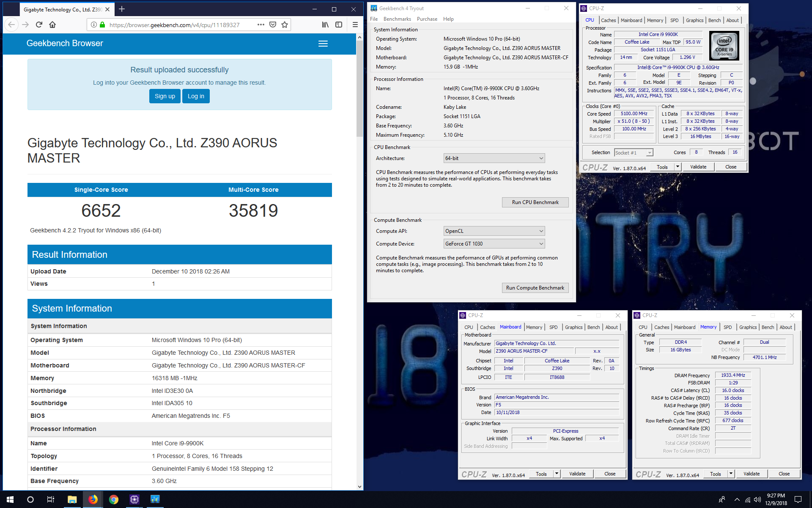Click Tools button in top CPU-Z window
812x508 pixels.
(x=662, y=167)
